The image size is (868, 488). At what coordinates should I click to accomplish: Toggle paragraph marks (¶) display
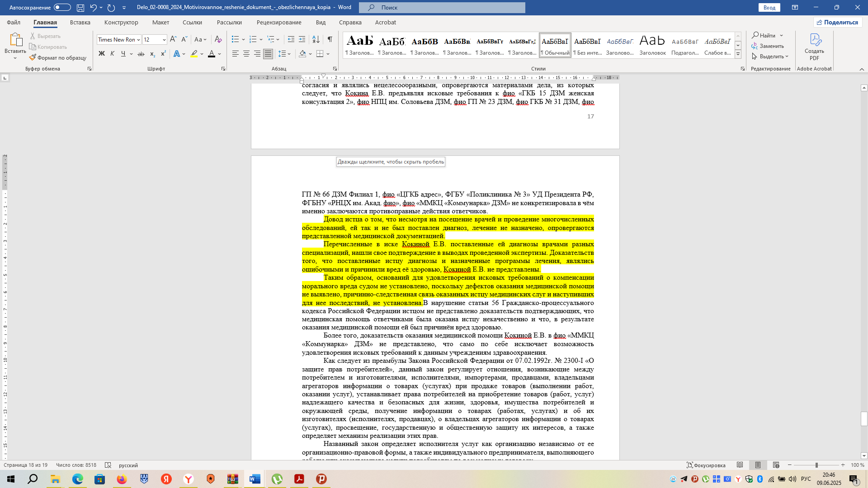[x=330, y=40]
